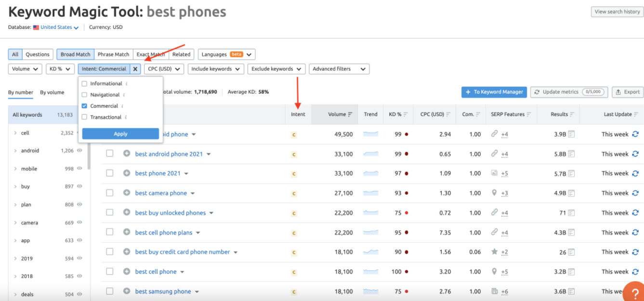Image resolution: width=644 pixels, height=301 pixels.
Task: Switch to the Phrase Match tab
Action: [x=114, y=55]
